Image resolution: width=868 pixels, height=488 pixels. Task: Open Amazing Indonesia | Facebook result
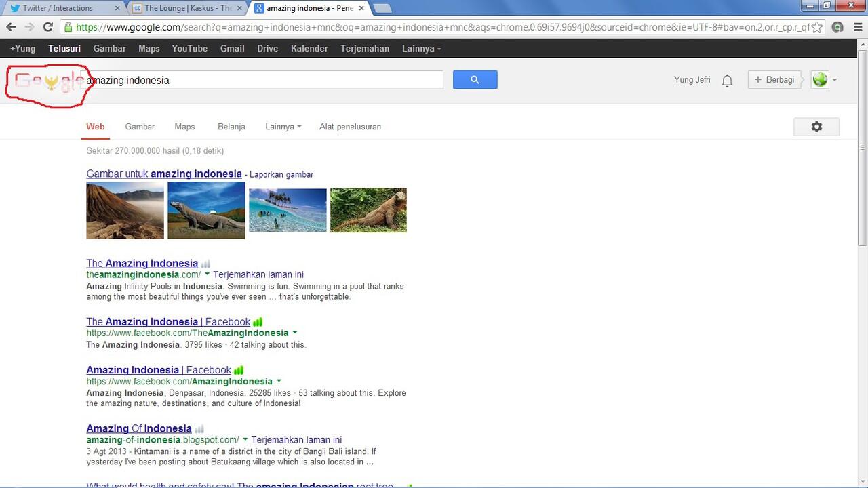[159, 370]
